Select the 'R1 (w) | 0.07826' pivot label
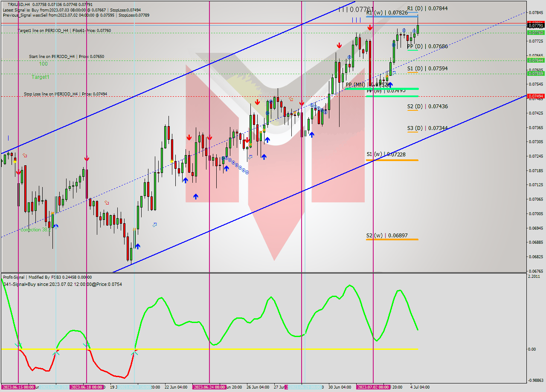The height and width of the screenshot is (392, 546). coord(387,13)
